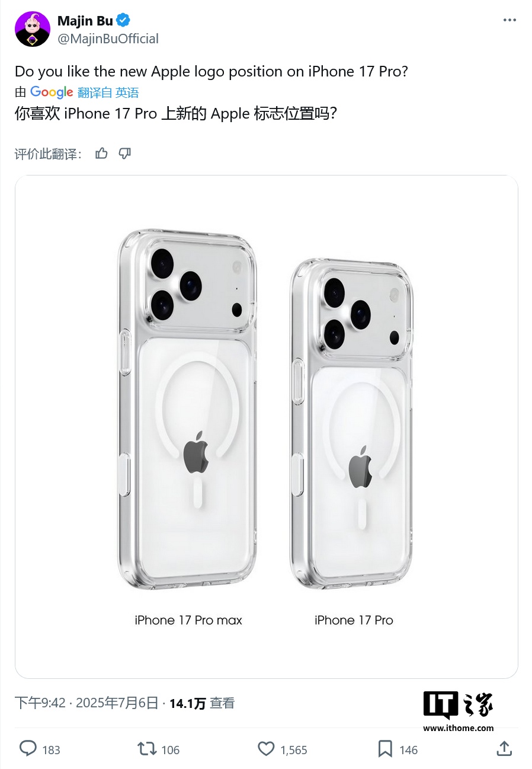Image resolution: width=532 pixels, height=769 pixels.
Task: Open the @MajinBuOfficial handle link
Action: tap(108, 39)
